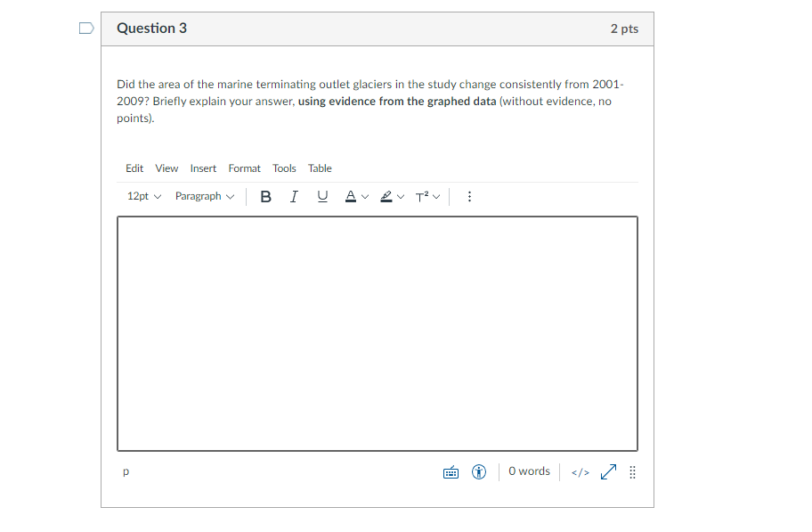Click the Question 3 heading
This screenshot has width=812, height=532.
(x=151, y=28)
